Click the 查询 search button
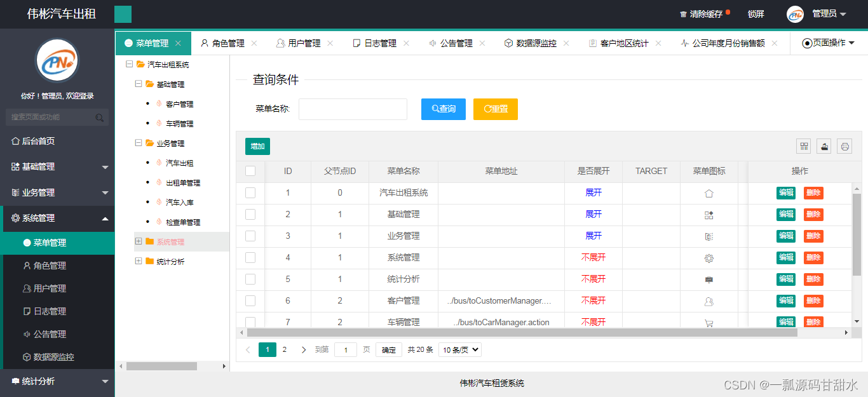 click(443, 109)
